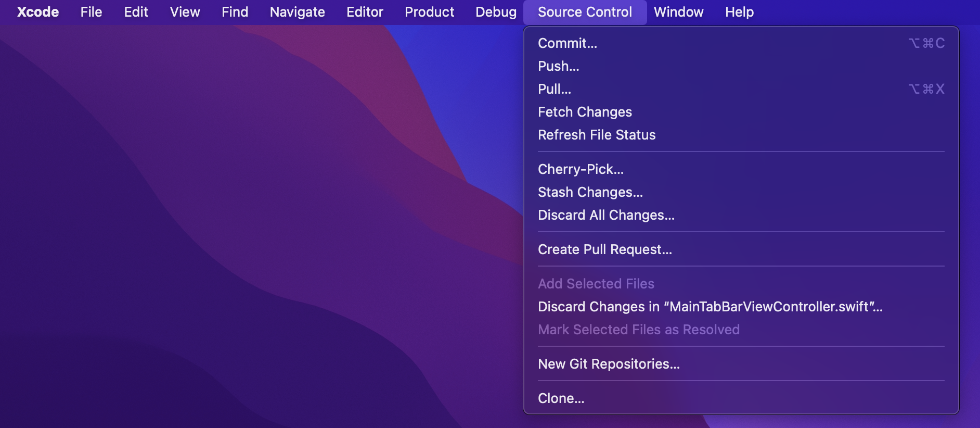Viewport: 980px width, 428px height.
Task: Discard Changes in MainTabBarViewController.swift
Action: 741,307
